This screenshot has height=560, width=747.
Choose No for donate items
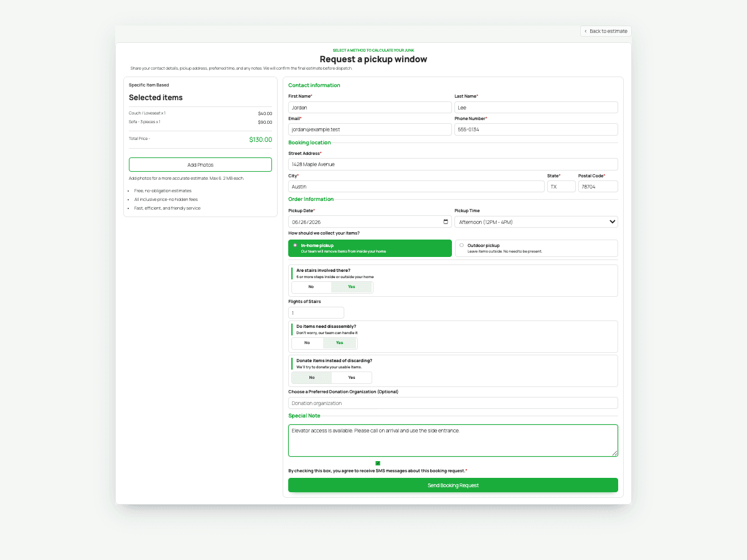312,378
